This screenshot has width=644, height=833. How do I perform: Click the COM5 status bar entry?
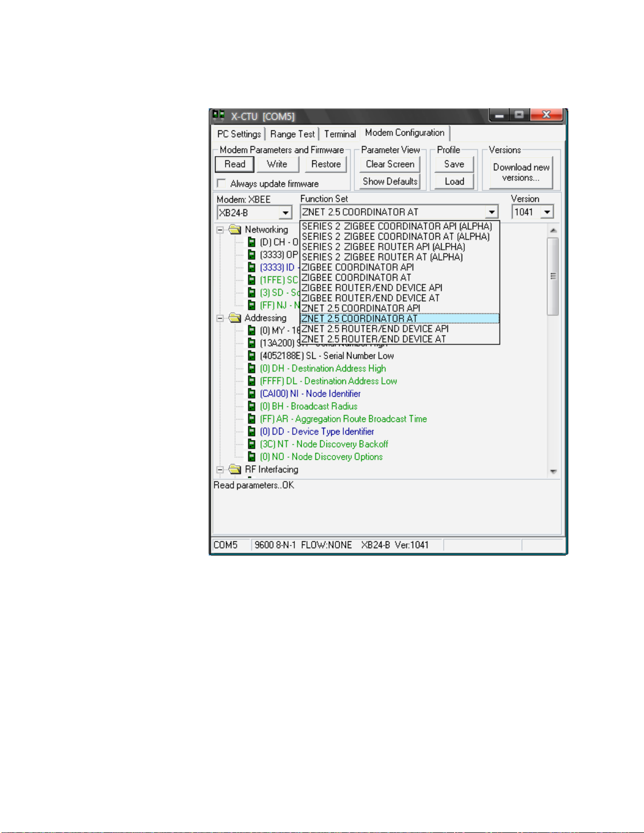[226, 545]
